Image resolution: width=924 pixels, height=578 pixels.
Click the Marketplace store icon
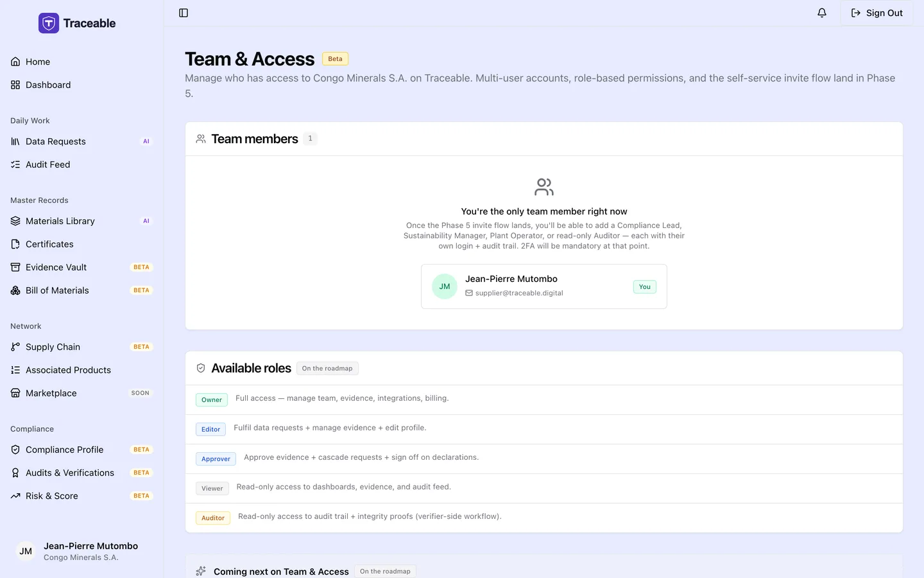coord(15,393)
